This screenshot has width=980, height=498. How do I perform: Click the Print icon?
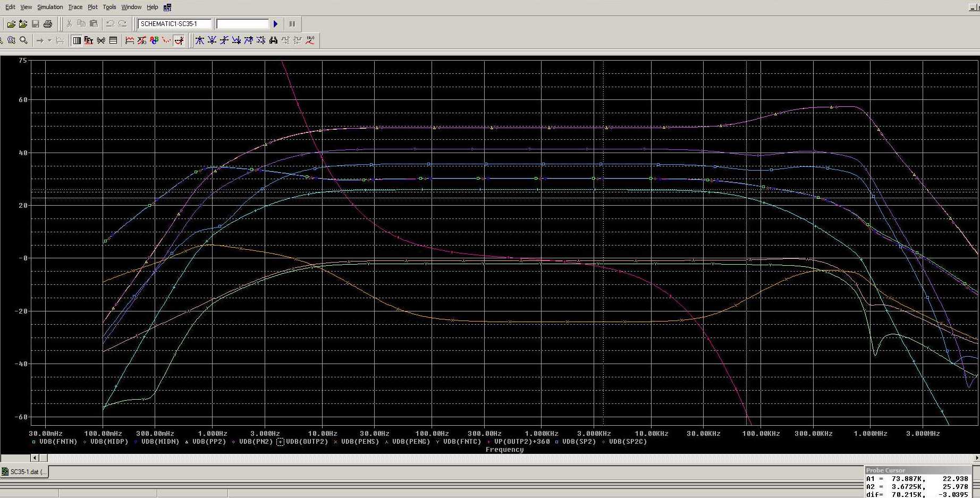pos(48,24)
